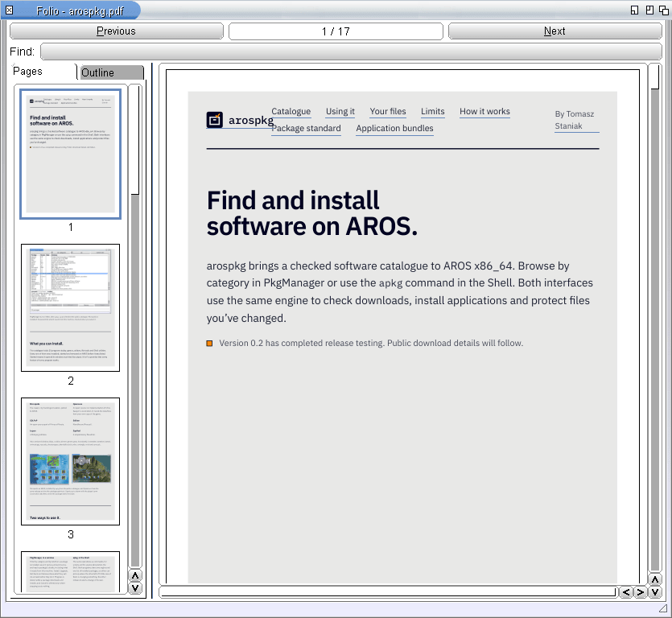
Task: Open the partially visible page 4 thumbnail
Action: (x=70, y=571)
